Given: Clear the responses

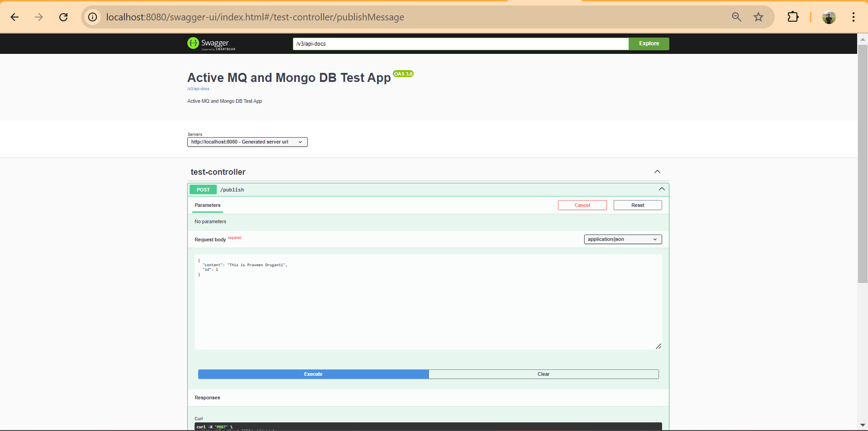Looking at the screenshot, I should click(544, 374).
